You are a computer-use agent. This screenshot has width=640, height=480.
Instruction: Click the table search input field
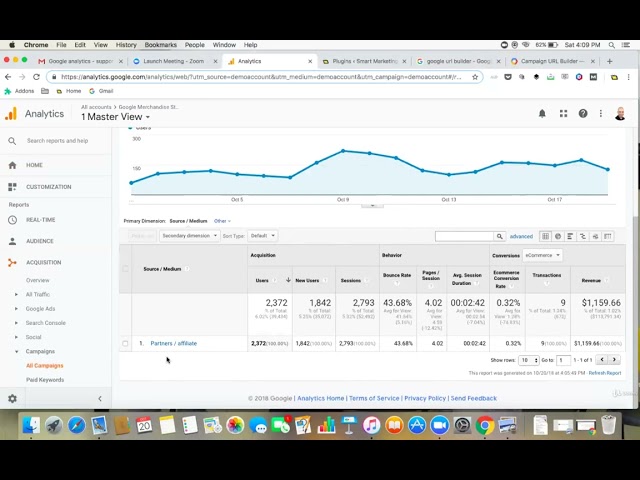coord(464,236)
